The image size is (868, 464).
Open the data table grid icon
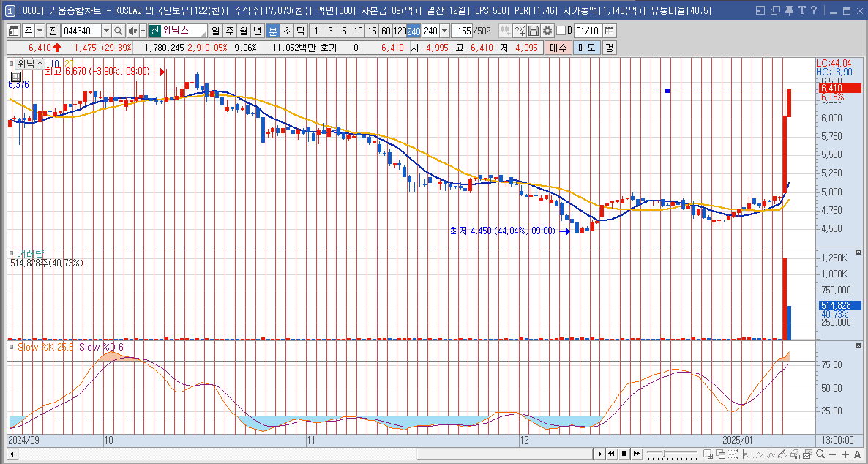[x=15, y=76]
